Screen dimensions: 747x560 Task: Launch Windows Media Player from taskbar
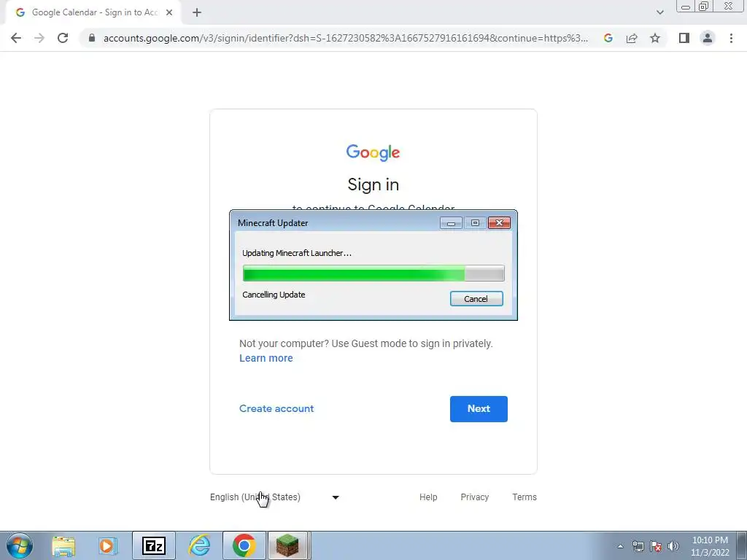[108, 545]
